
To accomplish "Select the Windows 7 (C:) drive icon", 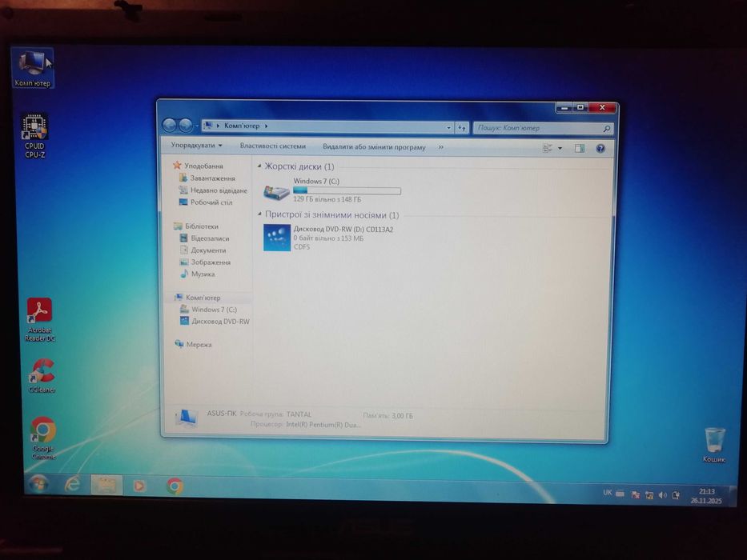I will tap(276, 191).
